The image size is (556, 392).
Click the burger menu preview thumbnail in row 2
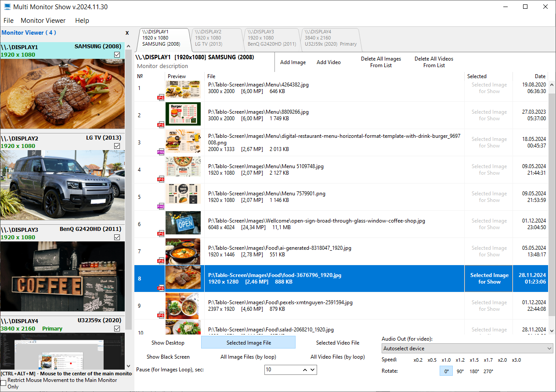[183, 114]
